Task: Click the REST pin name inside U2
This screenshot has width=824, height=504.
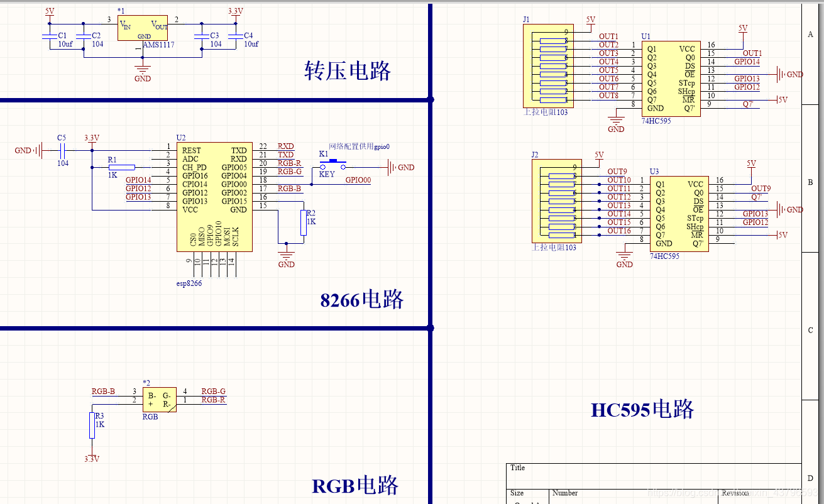Action: [x=192, y=150]
